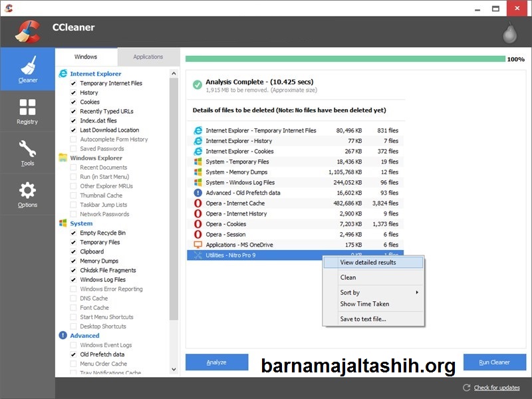This screenshot has width=532, height=399.
Task: Click the green Analysis Complete checkmark icon
Action: pos(198,84)
